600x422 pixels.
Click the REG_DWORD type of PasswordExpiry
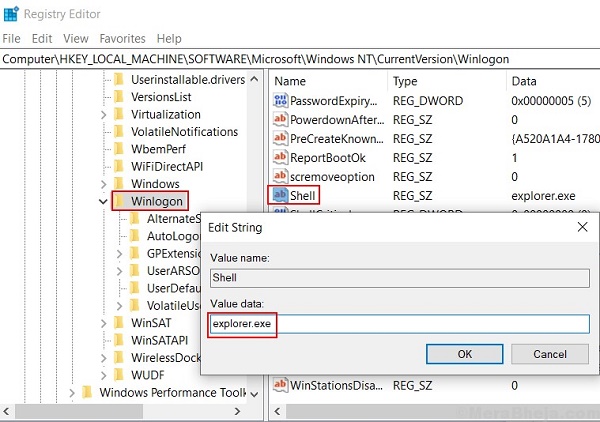pyautogui.click(x=428, y=101)
